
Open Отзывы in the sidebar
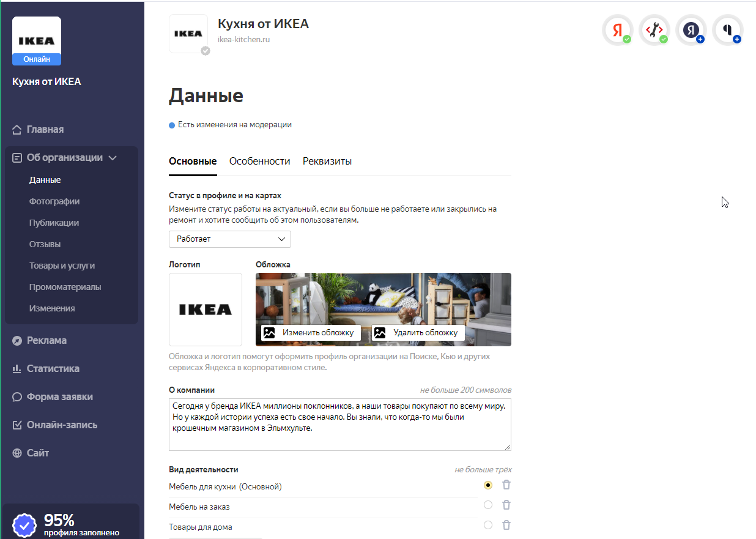[45, 244]
